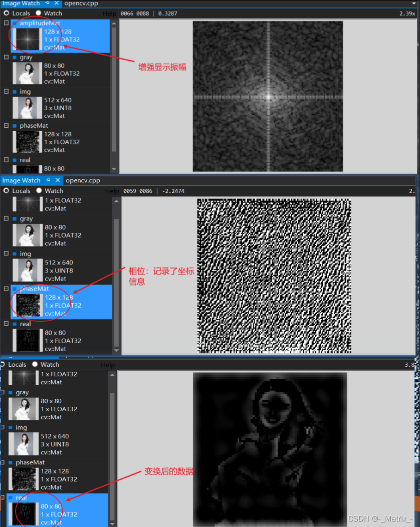Select '512 x 640' text in top panel

[58, 100]
